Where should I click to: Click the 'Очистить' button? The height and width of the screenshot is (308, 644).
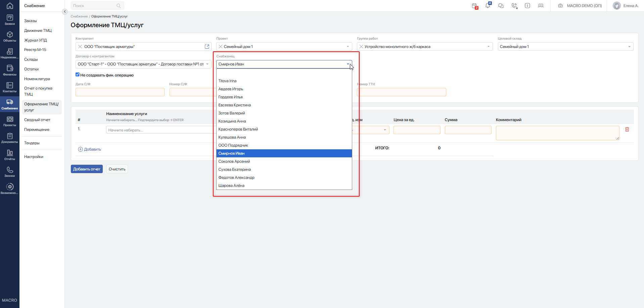[117, 169]
